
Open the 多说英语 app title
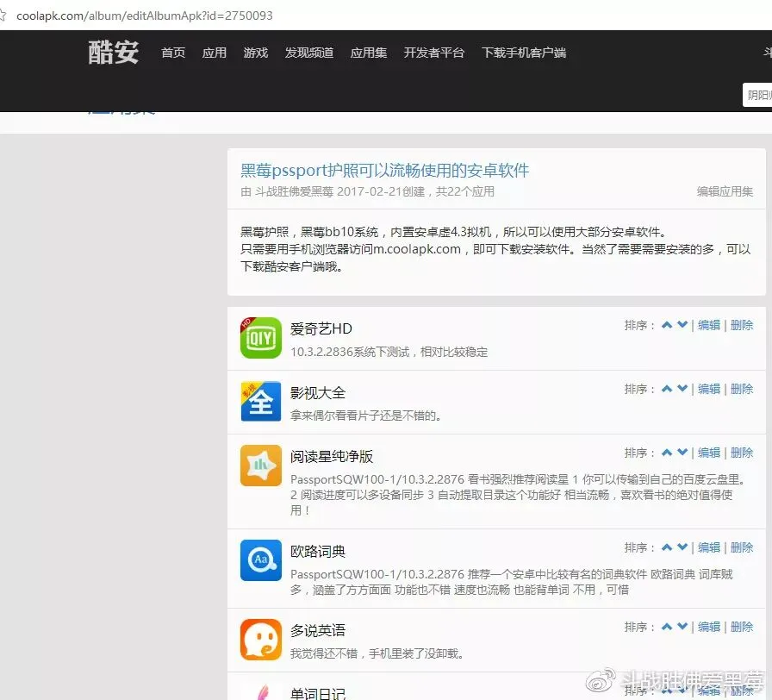318,630
